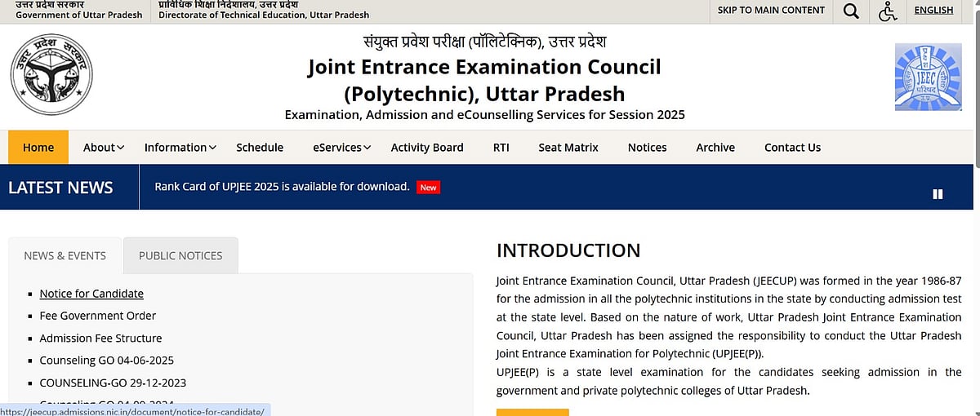Screen dimensions: 980x416
Task: Open Fee Government Order link
Action: pos(98,316)
